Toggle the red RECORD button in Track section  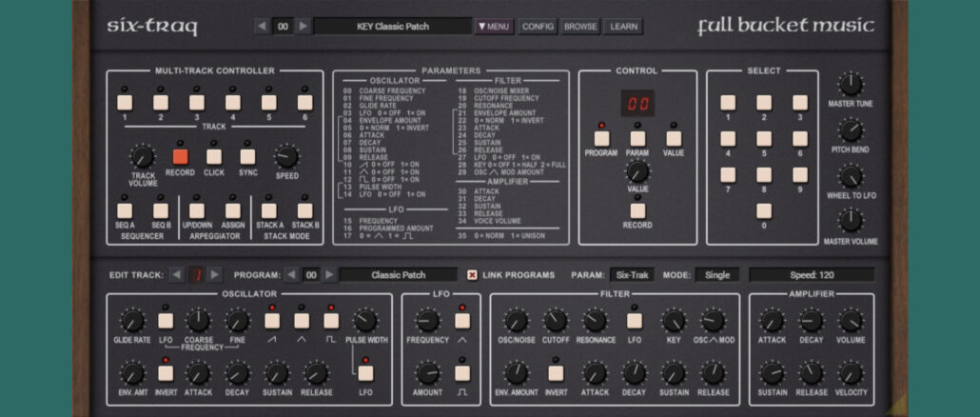point(180,156)
